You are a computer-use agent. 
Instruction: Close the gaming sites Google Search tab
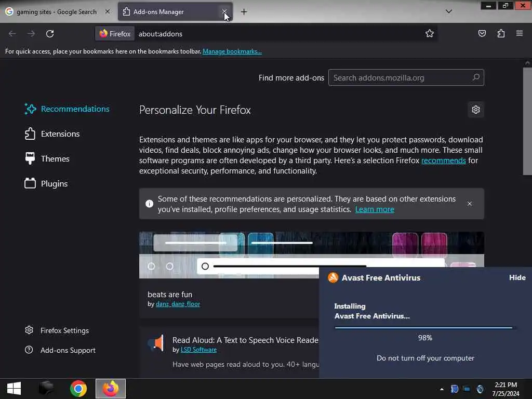[x=108, y=11]
